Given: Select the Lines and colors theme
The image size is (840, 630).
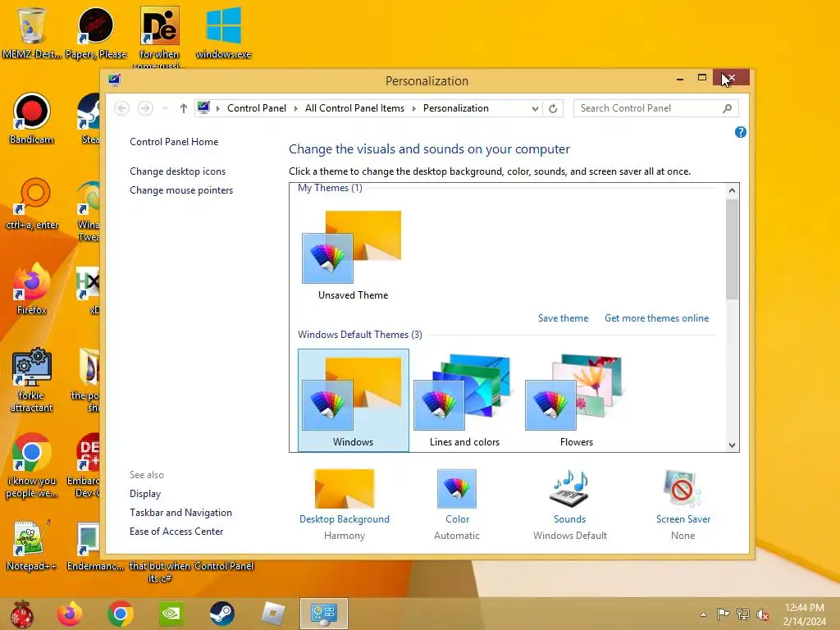Looking at the screenshot, I should pyautogui.click(x=464, y=400).
